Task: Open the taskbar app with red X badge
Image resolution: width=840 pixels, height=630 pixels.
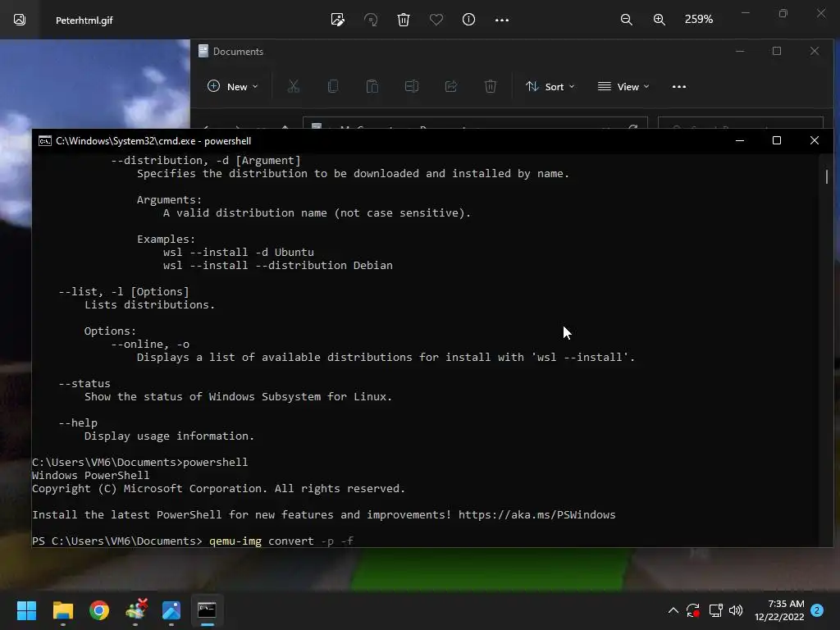Action: 135,610
